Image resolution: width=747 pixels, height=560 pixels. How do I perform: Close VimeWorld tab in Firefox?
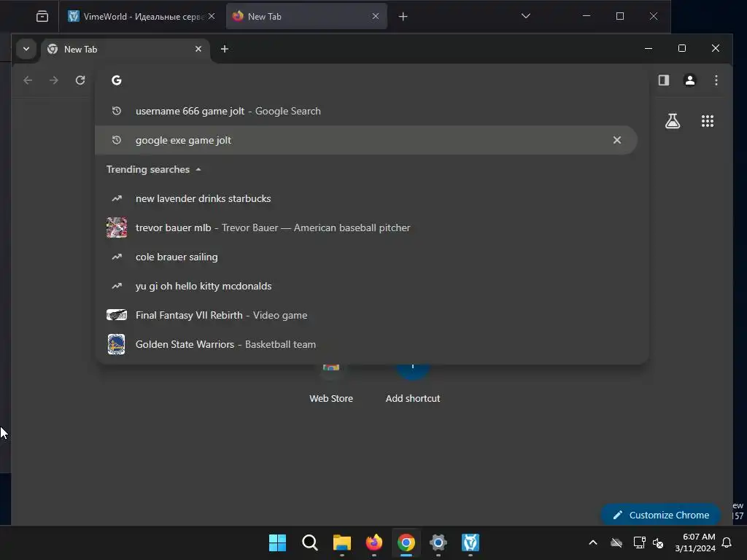click(212, 17)
